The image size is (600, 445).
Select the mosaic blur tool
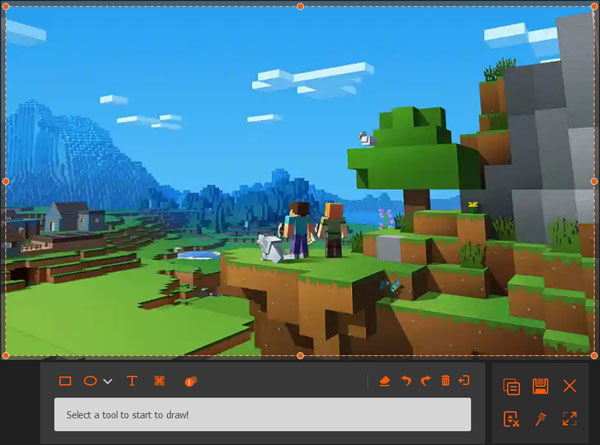pyautogui.click(x=160, y=381)
